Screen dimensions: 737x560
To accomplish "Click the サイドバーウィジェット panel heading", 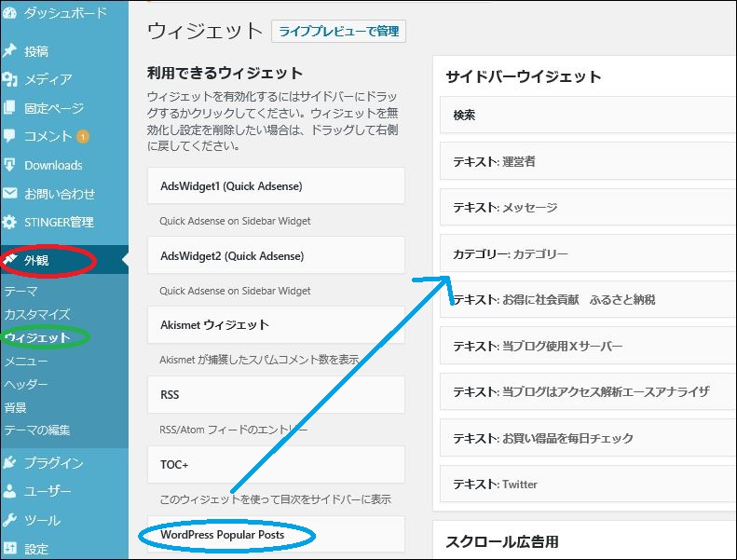I will click(523, 76).
